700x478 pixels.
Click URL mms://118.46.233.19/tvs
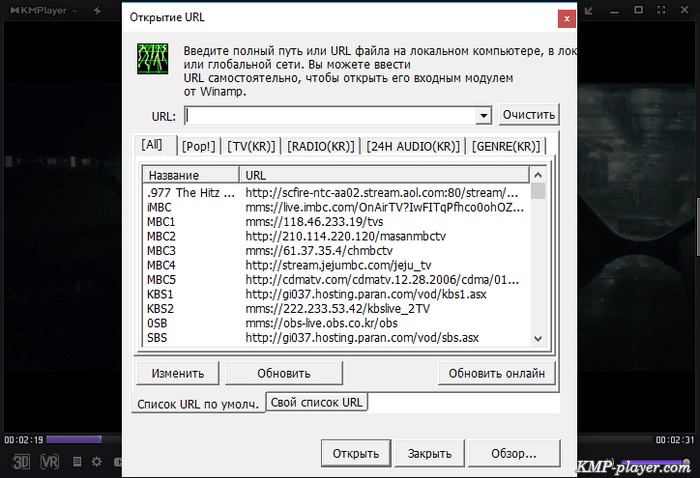tap(314, 221)
